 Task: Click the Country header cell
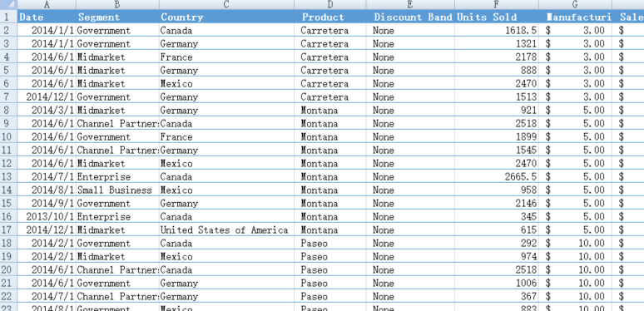click(x=226, y=17)
